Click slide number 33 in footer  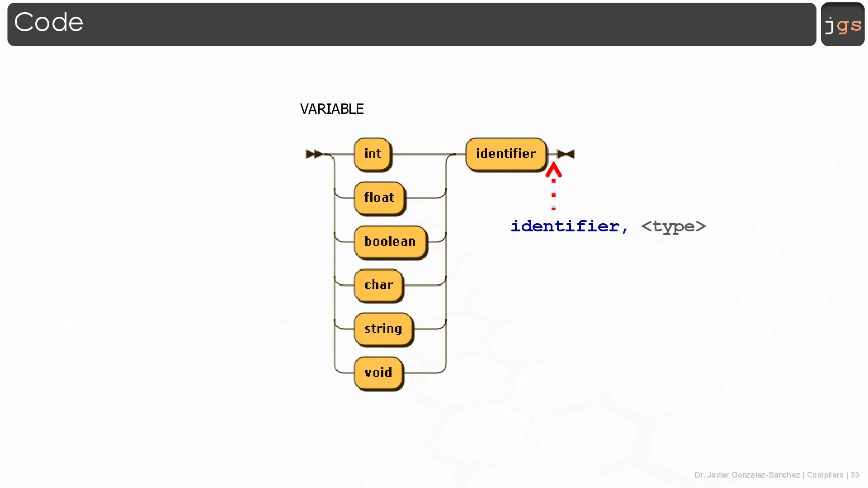pyautogui.click(x=854, y=475)
